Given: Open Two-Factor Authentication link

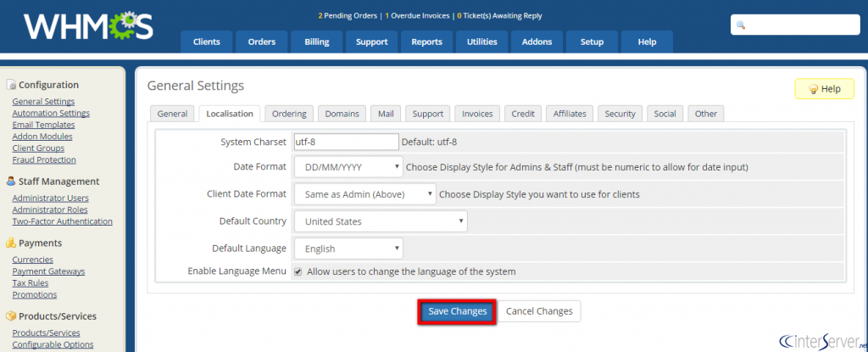Looking at the screenshot, I should 62,221.
